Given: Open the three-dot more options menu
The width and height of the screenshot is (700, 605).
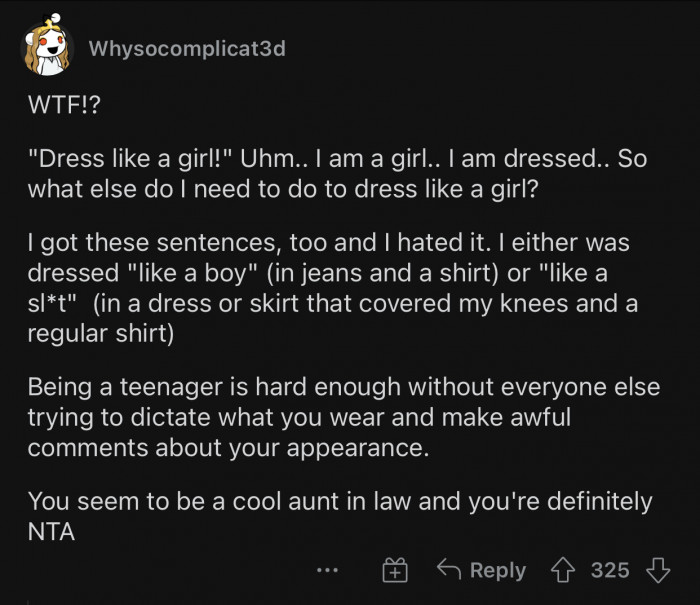Looking at the screenshot, I should click(327, 571).
